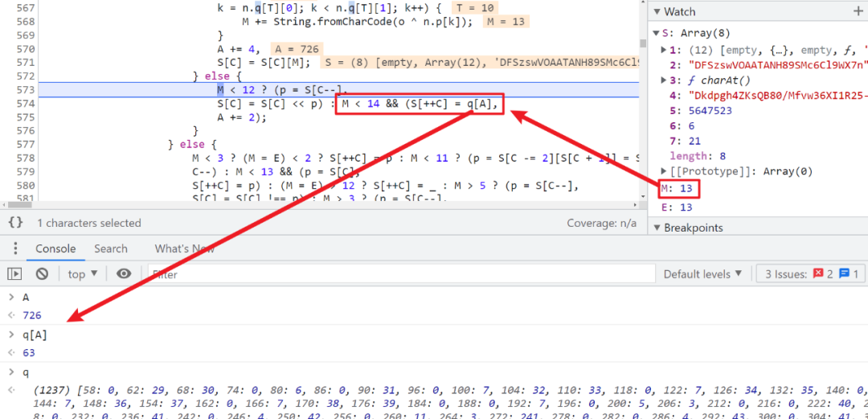Select the M: 13 watch entry
This screenshot has height=419, width=868.
(x=677, y=189)
